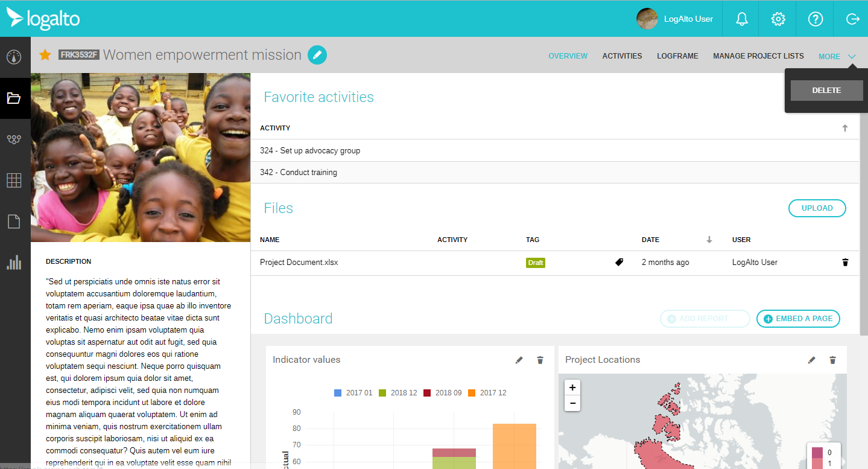Choose DELETE from the More menu
The height and width of the screenshot is (469, 868).
tap(826, 90)
